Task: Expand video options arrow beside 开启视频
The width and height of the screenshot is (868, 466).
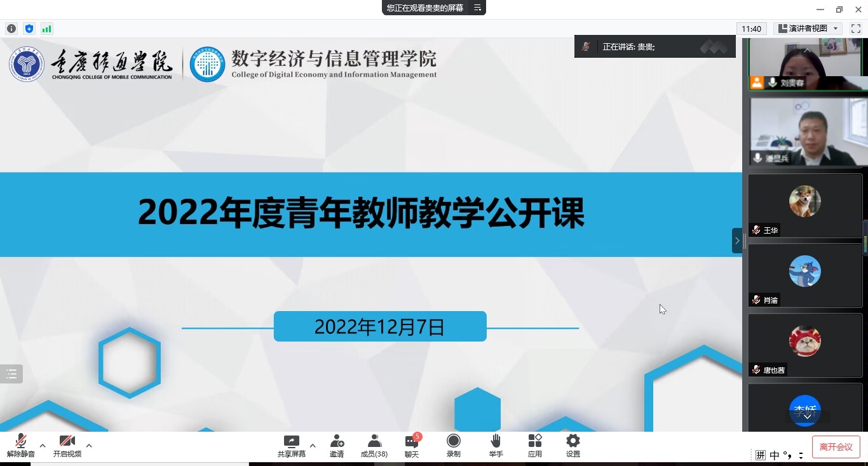Action: pos(89,446)
